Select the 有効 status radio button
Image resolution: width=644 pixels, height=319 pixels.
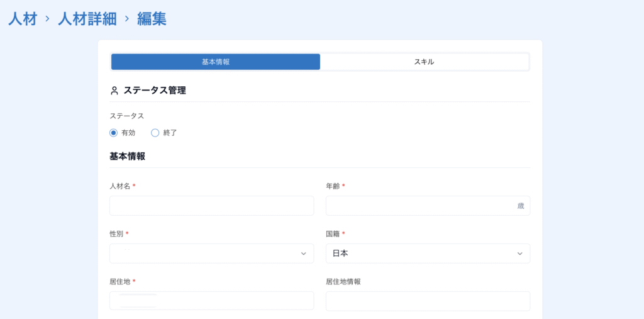pos(114,133)
